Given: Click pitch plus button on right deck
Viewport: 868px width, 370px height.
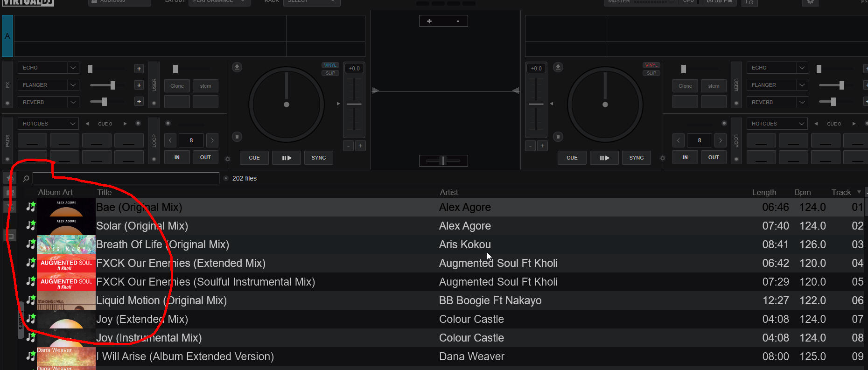Looking at the screenshot, I should [x=542, y=146].
